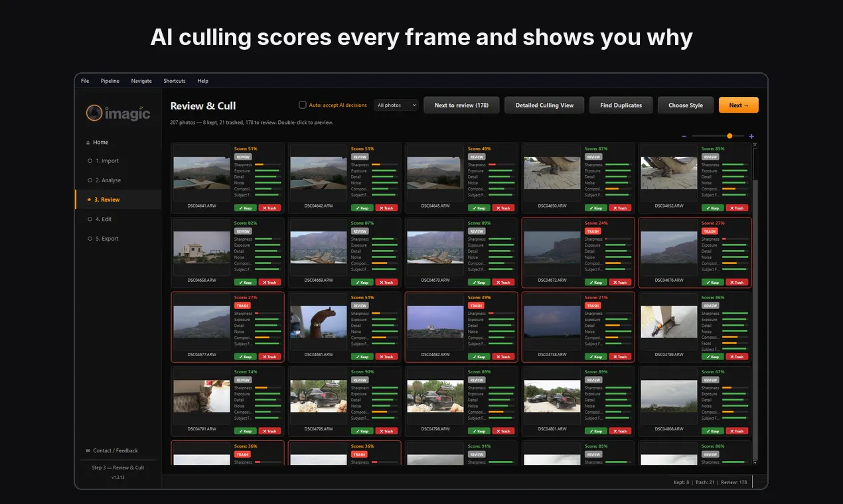The width and height of the screenshot is (843, 504).
Task: Click the Home icon in sidebar
Action: (88, 143)
